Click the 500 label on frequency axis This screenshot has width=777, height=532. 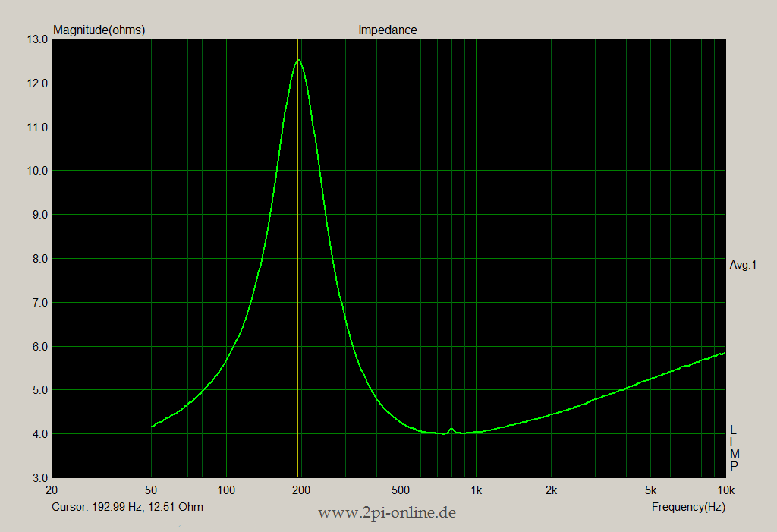[x=401, y=490]
